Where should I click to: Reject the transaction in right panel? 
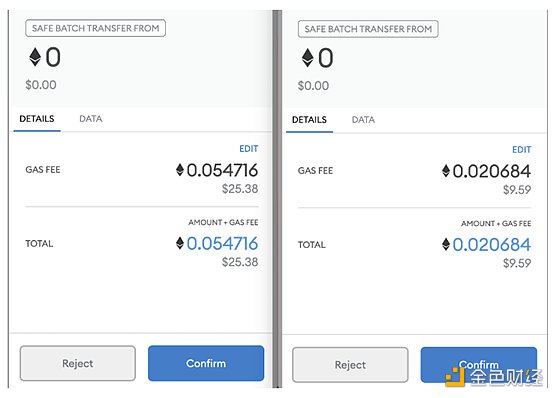[350, 365]
